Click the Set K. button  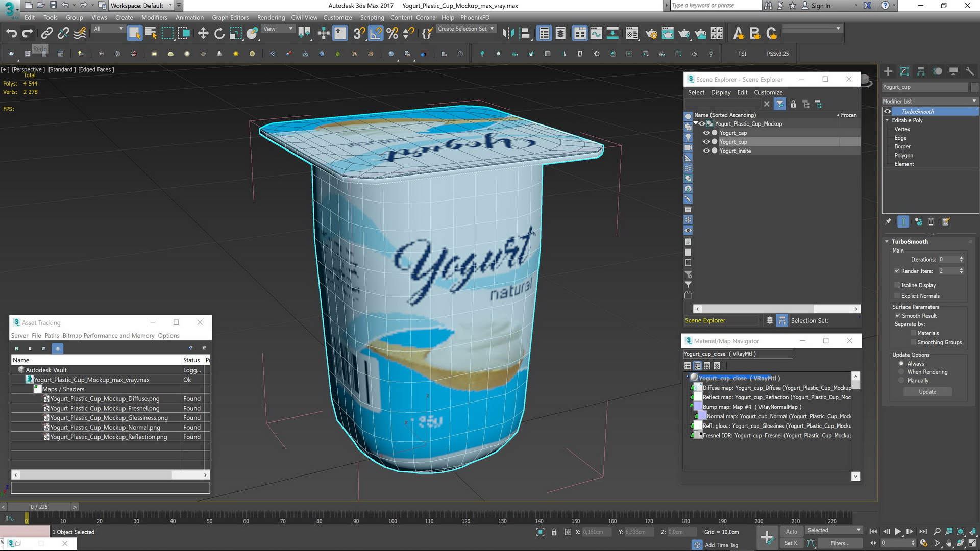(x=791, y=543)
